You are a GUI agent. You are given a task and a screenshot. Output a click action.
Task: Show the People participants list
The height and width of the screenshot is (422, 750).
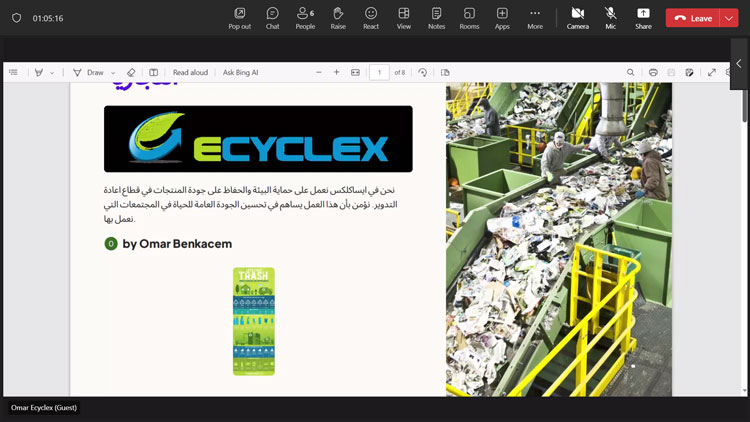[x=305, y=17]
